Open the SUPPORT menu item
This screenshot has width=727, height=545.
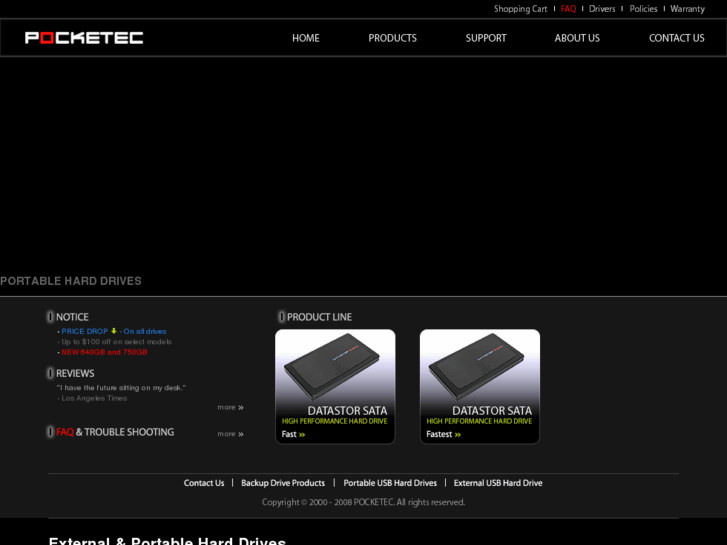pos(486,38)
